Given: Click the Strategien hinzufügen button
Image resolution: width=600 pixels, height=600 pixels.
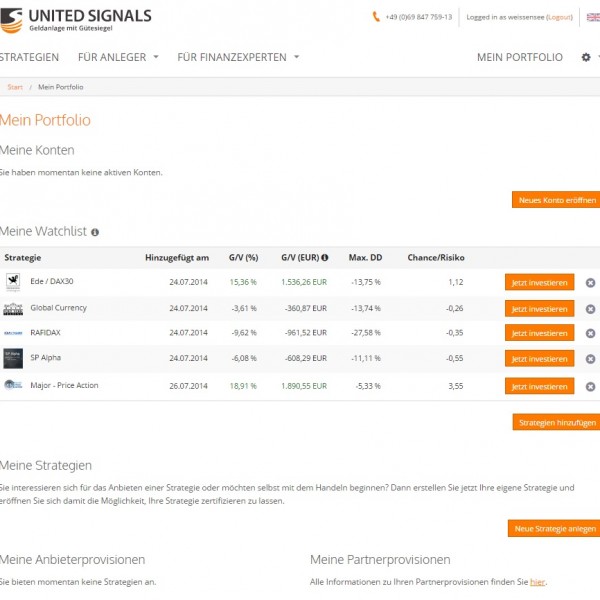Looking at the screenshot, I should (x=555, y=423).
